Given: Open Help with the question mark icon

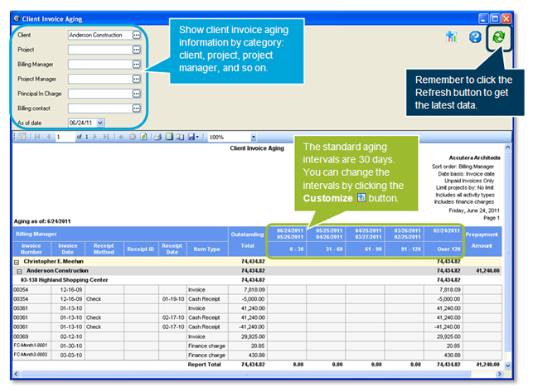Looking at the screenshot, I should [x=475, y=37].
